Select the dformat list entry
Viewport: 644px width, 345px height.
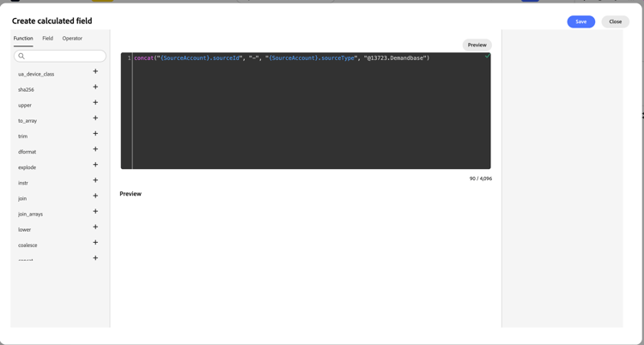point(27,152)
